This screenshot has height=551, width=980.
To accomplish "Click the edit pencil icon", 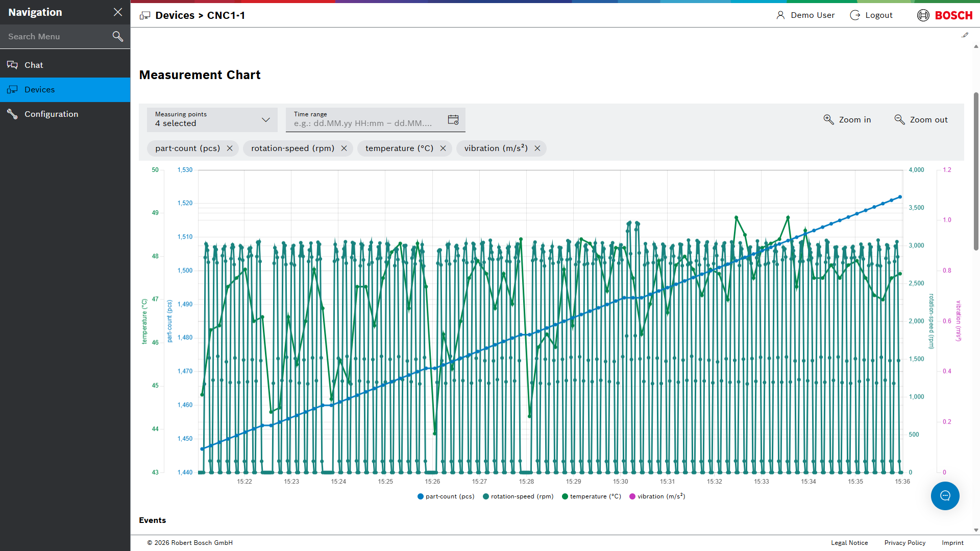I will click(x=965, y=35).
